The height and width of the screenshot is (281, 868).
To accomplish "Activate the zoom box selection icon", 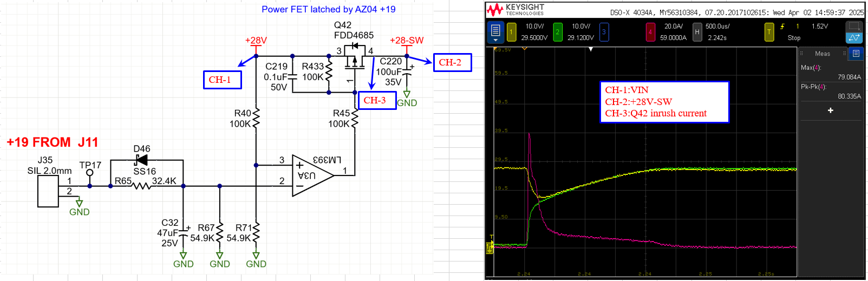I will tap(854, 26).
